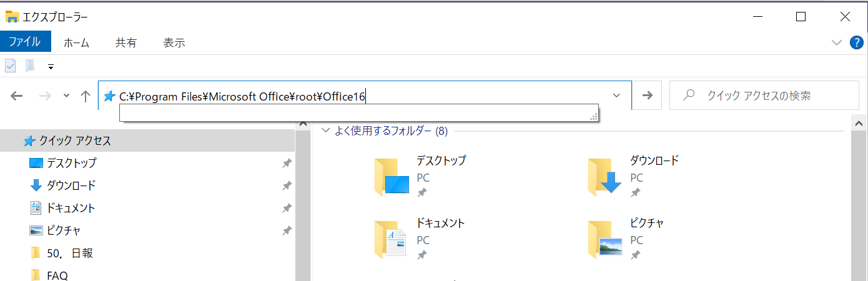
Task: Select the ダウンロード folder icon in main pane
Action: click(x=605, y=177)
